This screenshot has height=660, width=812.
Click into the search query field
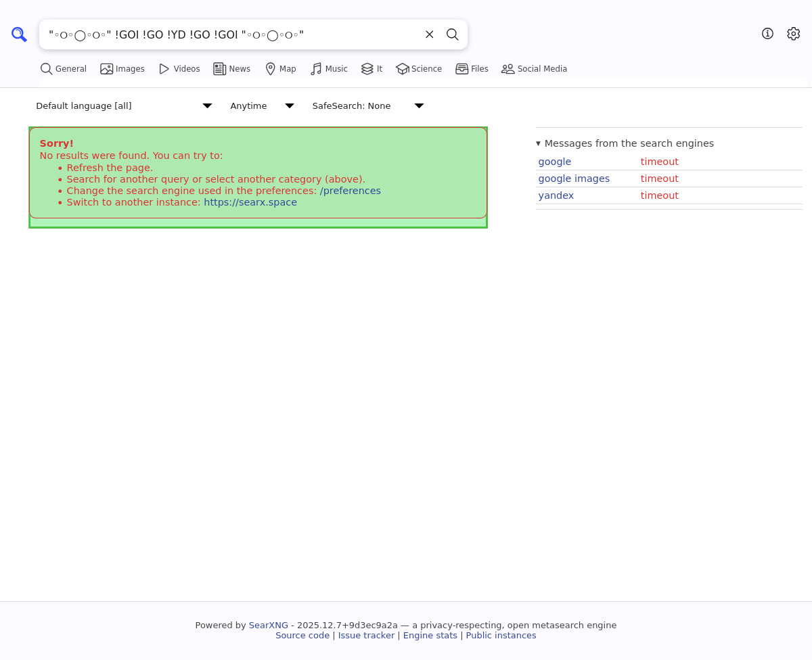pos(230,34)
